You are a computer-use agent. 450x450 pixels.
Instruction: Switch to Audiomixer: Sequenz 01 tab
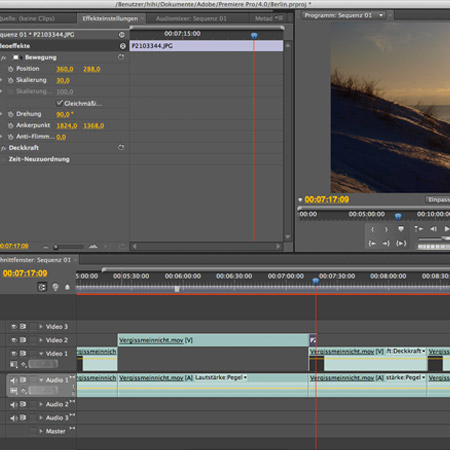(x=191, y=19)
